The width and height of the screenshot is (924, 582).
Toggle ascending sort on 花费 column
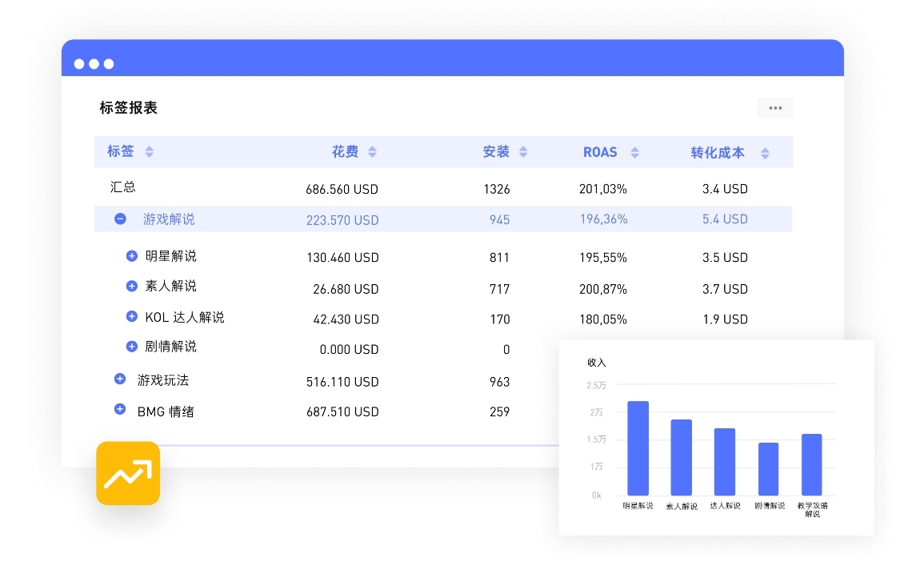(x=373, y=151)
